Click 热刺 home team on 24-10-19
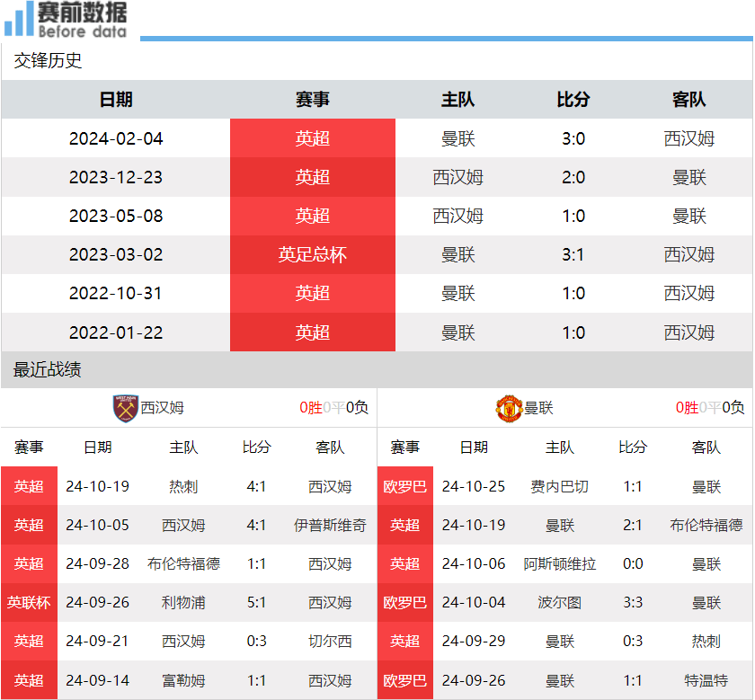This screenshot has width=755, height=700. [183, 486]
